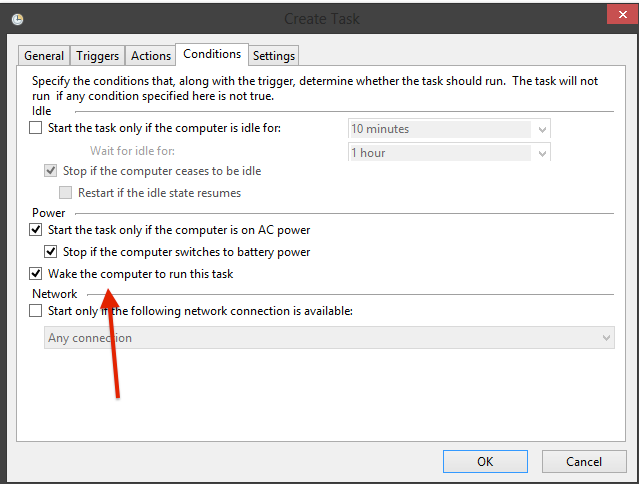Switch to the General tab
Image resolution: width=639 pixels, height=484 pixels.
[x=44, y=56]
